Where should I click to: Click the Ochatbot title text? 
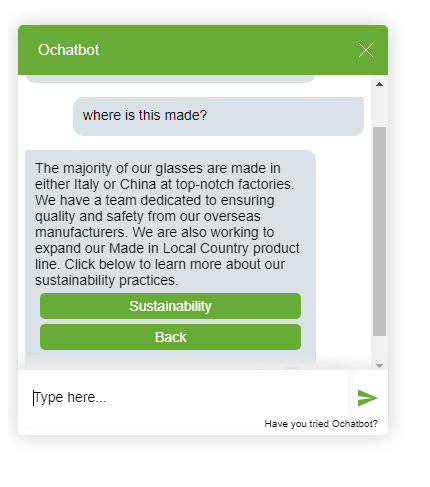[69, 50]
